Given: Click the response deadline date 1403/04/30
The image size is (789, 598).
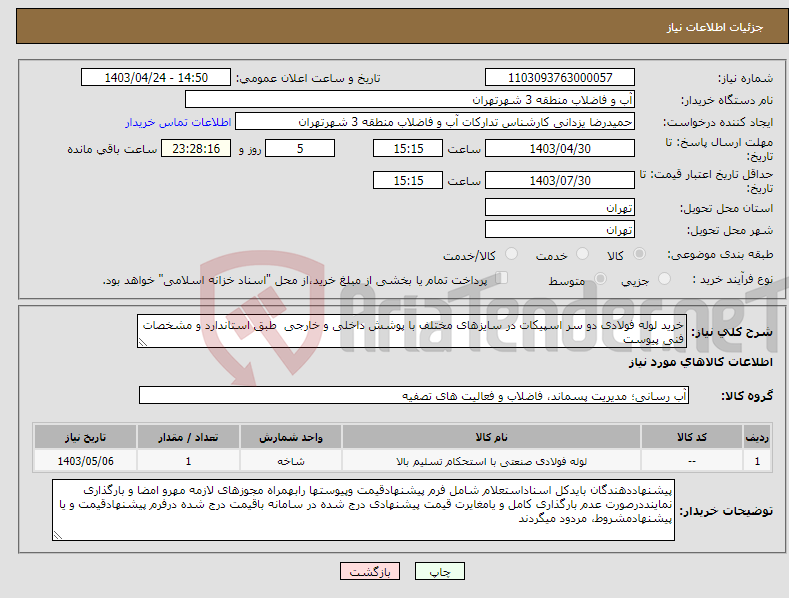Looking at the screenshot, I should 560,148.
